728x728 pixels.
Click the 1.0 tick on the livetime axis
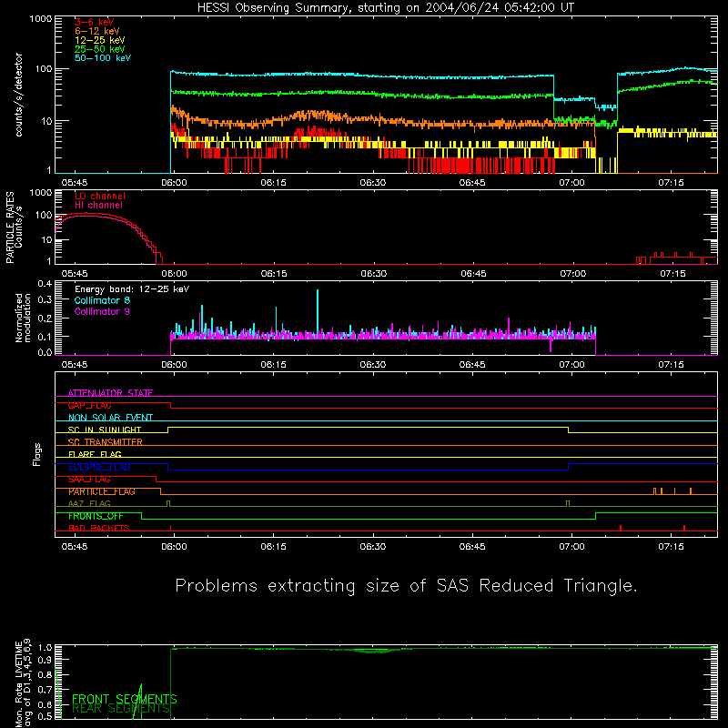click(45, 648)
